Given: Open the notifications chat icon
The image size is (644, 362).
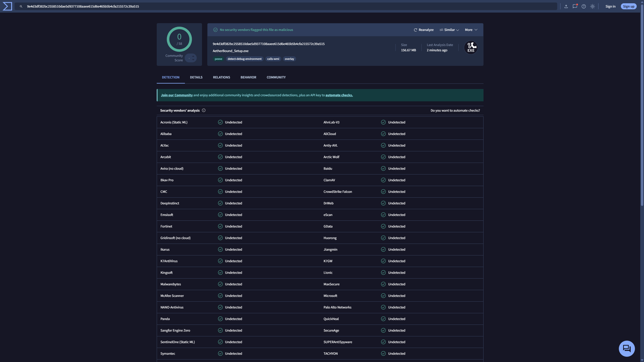Looking at the screenshot, I should [575, 6].
